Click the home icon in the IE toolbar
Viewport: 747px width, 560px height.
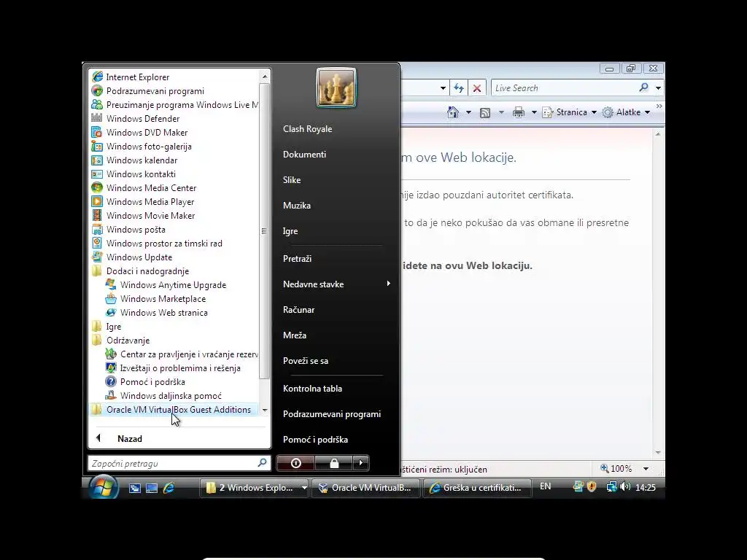453,112
